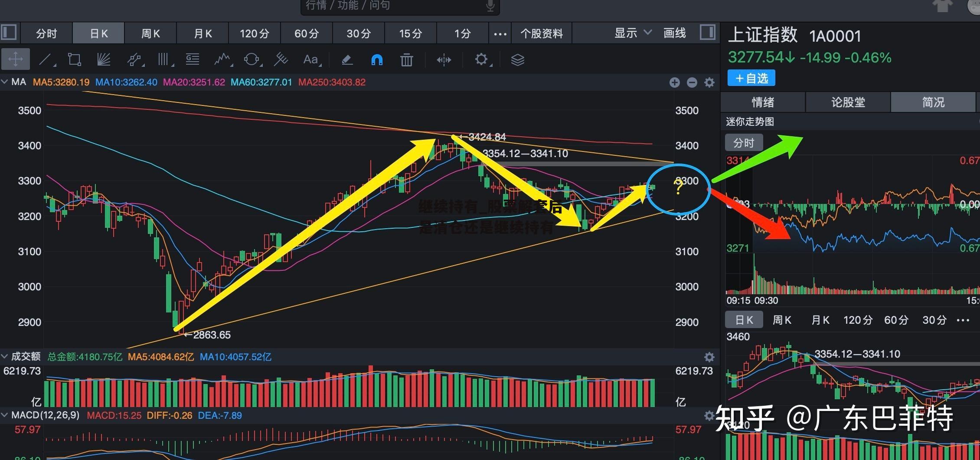Select the fan lines tool
The image size is (980, 460).
pyautogui.click(x=103, y=59)
